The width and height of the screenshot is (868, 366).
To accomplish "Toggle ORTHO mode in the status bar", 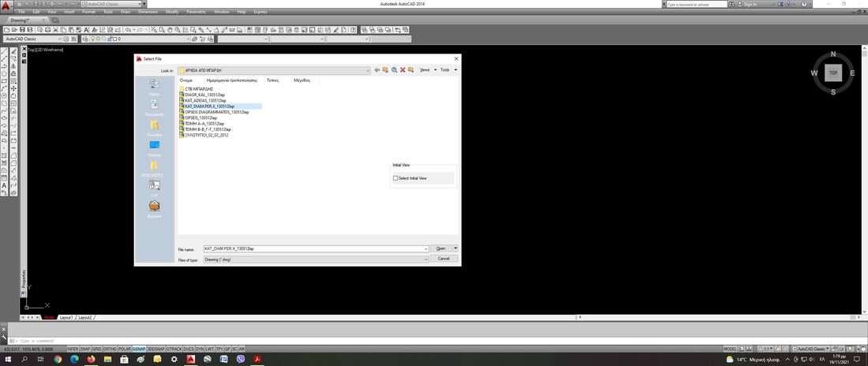I will click(x=110, y=348).
